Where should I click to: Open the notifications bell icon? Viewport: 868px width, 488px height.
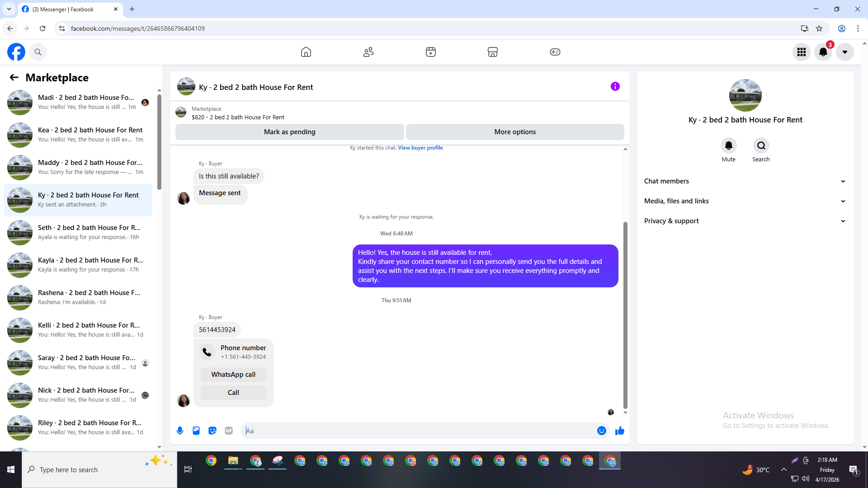click(x=823, y=52)
